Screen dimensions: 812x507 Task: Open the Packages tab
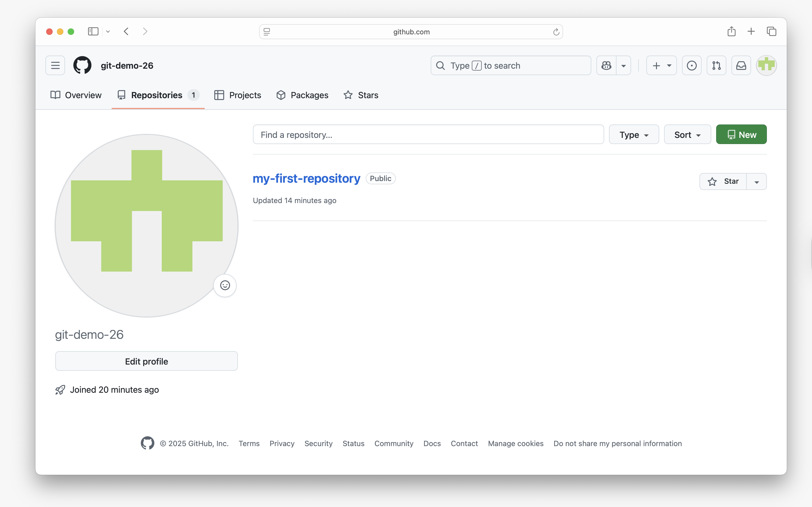point(309,95)
